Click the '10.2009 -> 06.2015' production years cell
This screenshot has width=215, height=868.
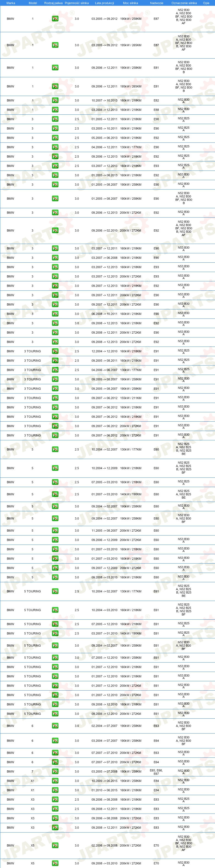point(104,781)
